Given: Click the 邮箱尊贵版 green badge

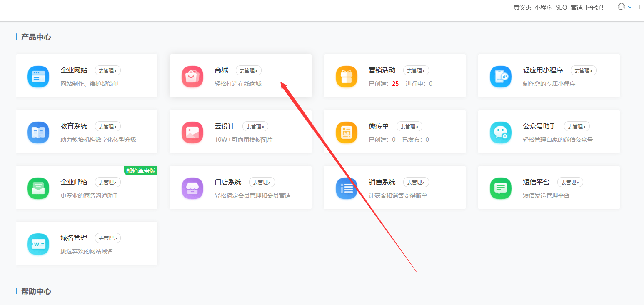Looking at the screenshot, I should click(x=141, y=171).
